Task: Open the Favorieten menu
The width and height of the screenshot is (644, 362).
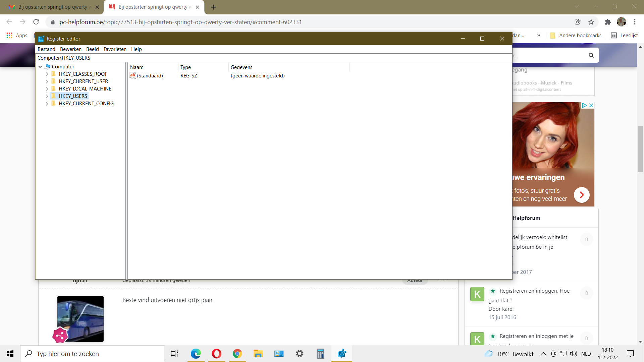Action: (x=115, y=49)
